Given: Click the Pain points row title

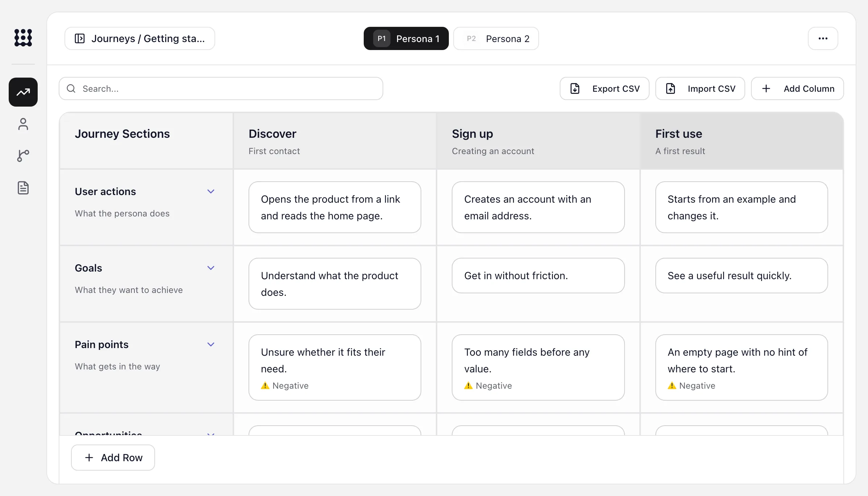Looking at the screenshot, I should (x=102, y=344).
